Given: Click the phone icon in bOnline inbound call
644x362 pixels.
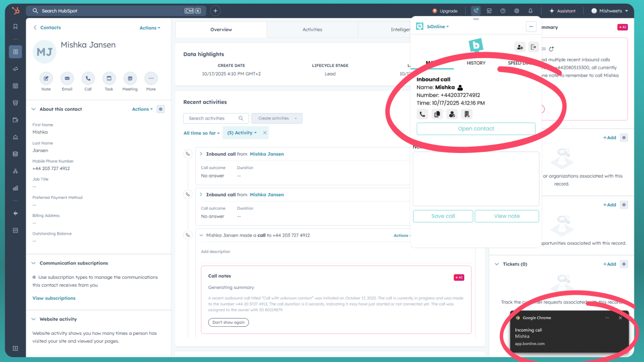Looking at the screenshot, I should [423, 114].
